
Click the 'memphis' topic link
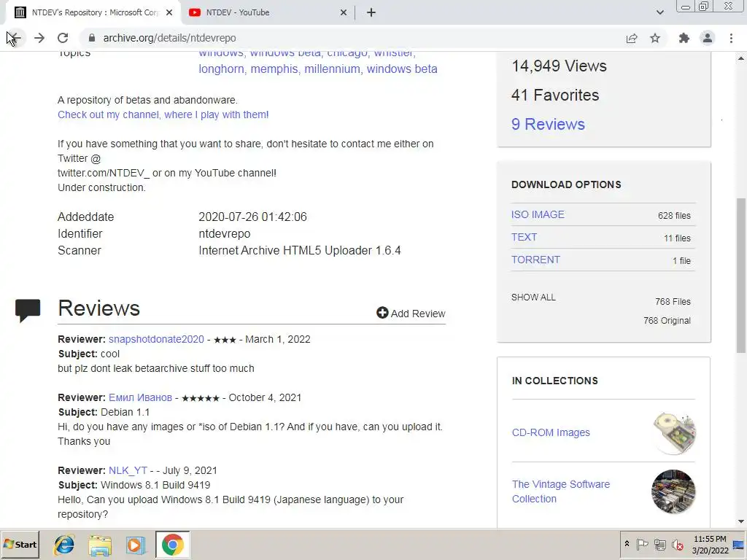[x=274, y=69]
